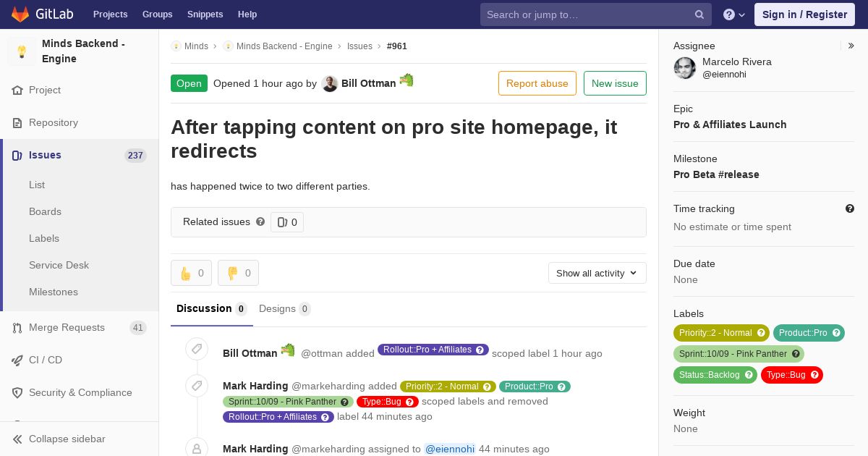This screenshot has width=868, height=456.
Task: Click the search magnifier icon
Action: [x=699, y=14]
